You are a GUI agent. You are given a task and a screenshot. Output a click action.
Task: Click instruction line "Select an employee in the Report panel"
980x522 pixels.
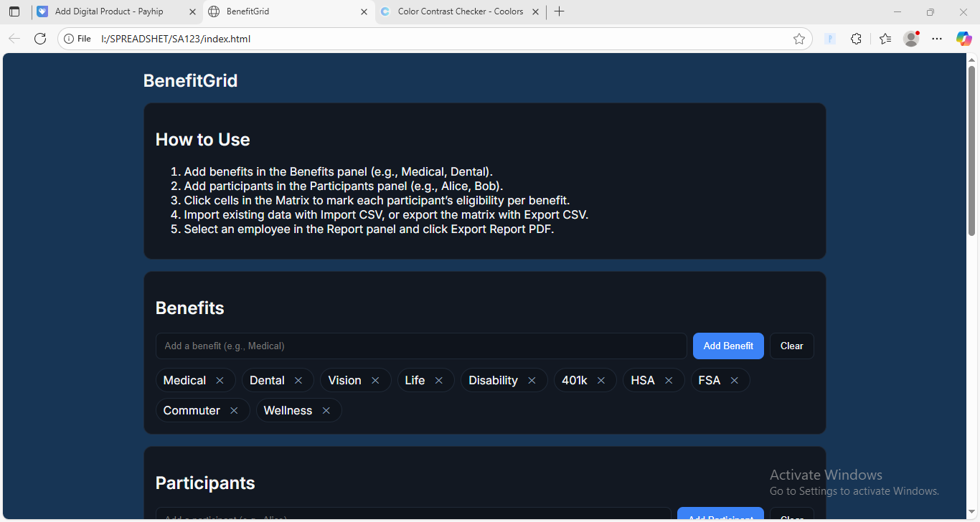tap(369, 229)
